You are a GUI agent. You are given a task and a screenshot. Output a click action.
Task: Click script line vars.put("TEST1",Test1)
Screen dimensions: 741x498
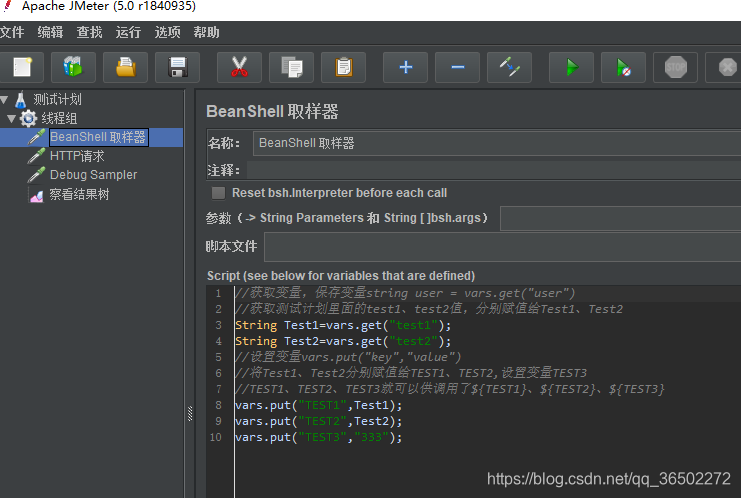[x=319, y=405]
